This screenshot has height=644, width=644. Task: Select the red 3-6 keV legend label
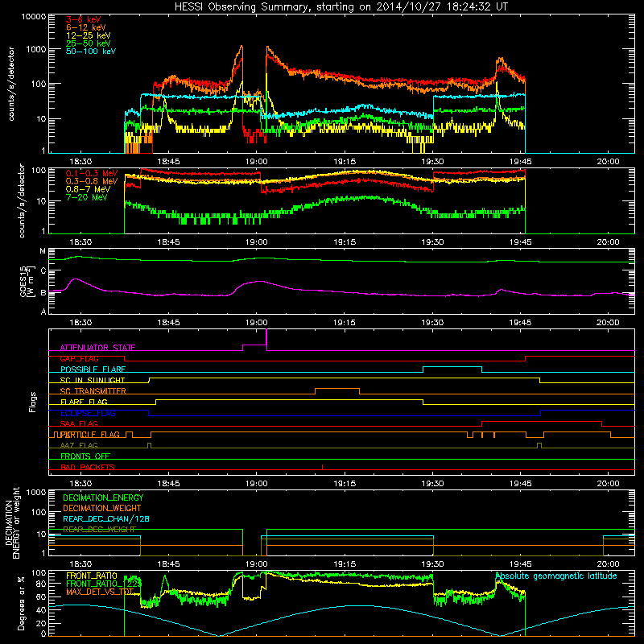83,19
